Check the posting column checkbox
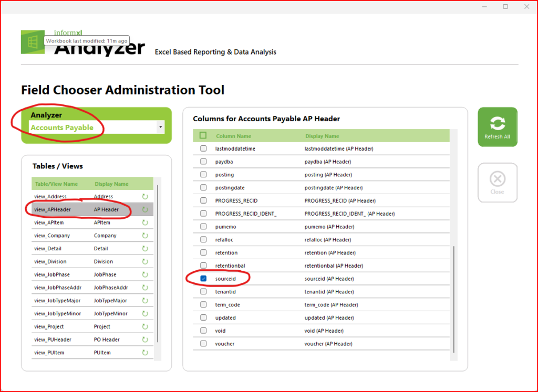538x392 pixels. 203,174
